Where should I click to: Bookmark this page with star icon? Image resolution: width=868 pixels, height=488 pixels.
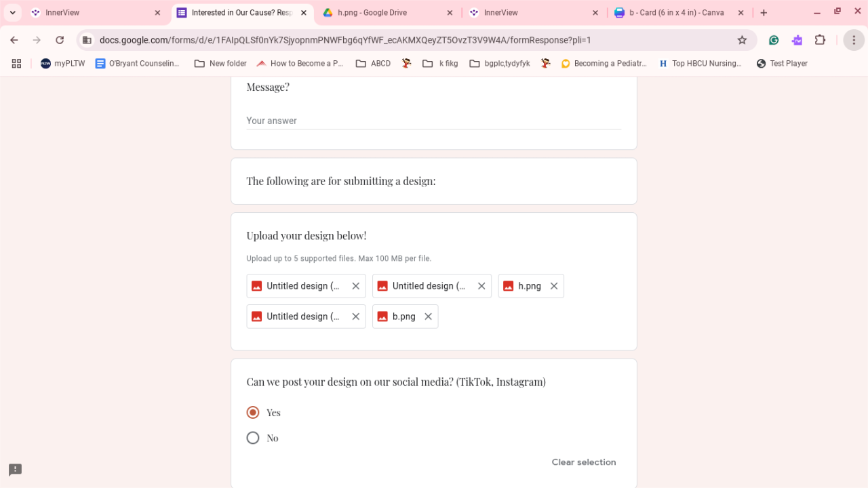coord(742,40)
